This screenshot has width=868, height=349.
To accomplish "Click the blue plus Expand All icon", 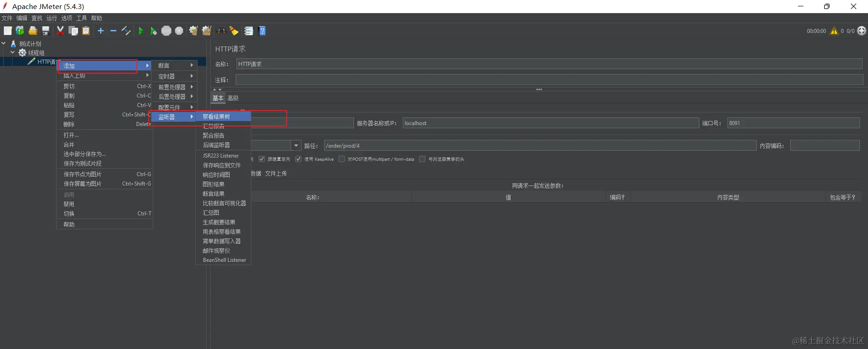I will [101, 31].
